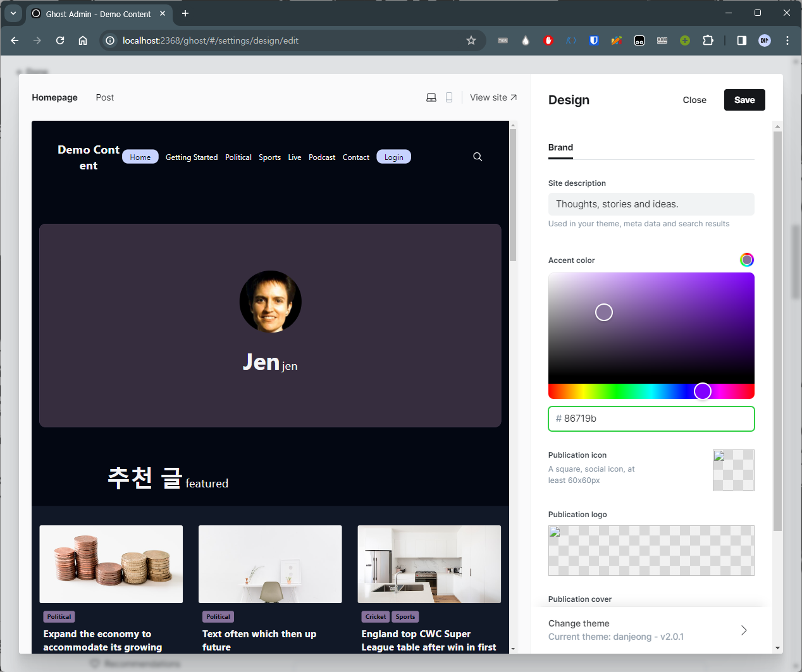Save the design changes
802x672 pixels.
coord(744,100)
